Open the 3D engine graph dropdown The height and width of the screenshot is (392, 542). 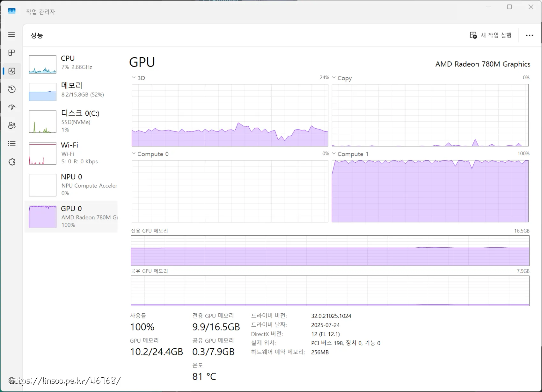pos(133,78)
